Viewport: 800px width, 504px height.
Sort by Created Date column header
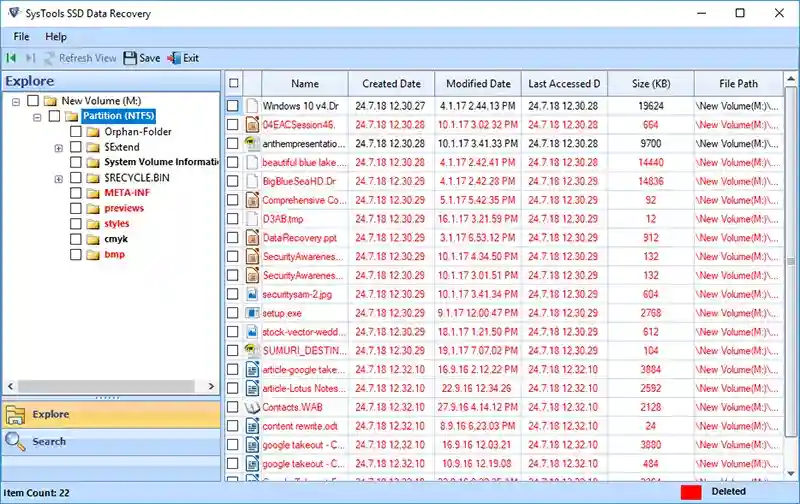[x=391, y=83]
